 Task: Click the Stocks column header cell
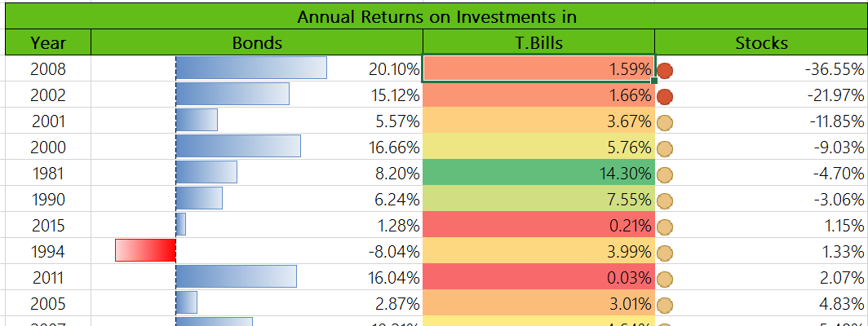point(761,43)
